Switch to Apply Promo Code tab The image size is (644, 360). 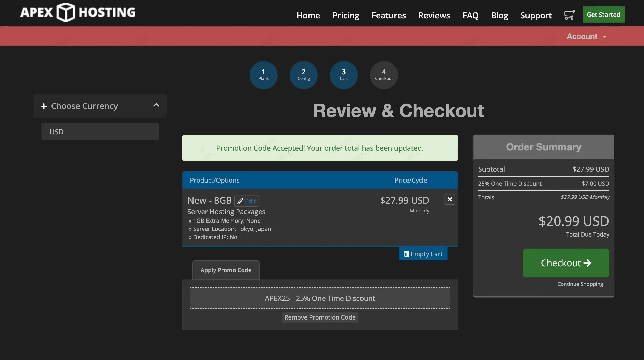tap(226, 270)
